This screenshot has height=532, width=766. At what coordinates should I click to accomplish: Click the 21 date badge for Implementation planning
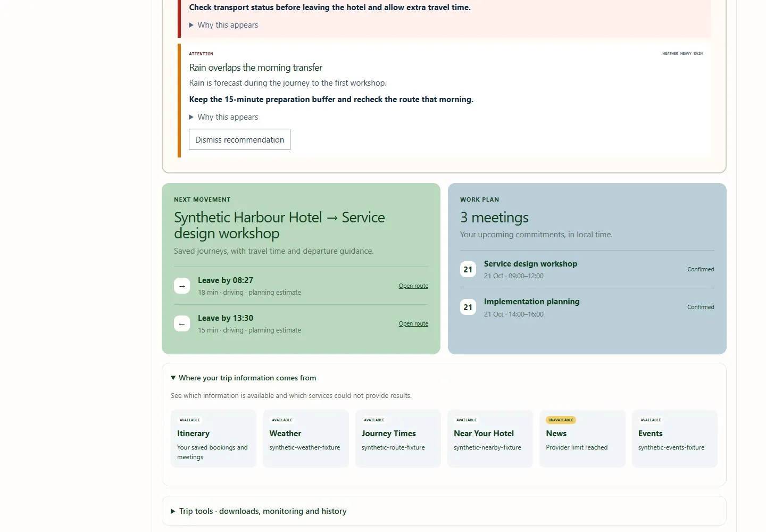click(468, 307)
